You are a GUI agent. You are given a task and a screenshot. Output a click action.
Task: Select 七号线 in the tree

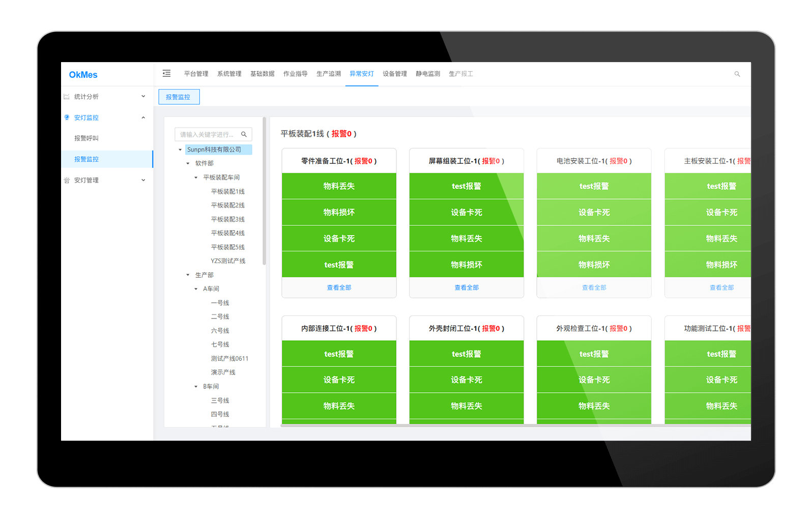click(220, 344)
